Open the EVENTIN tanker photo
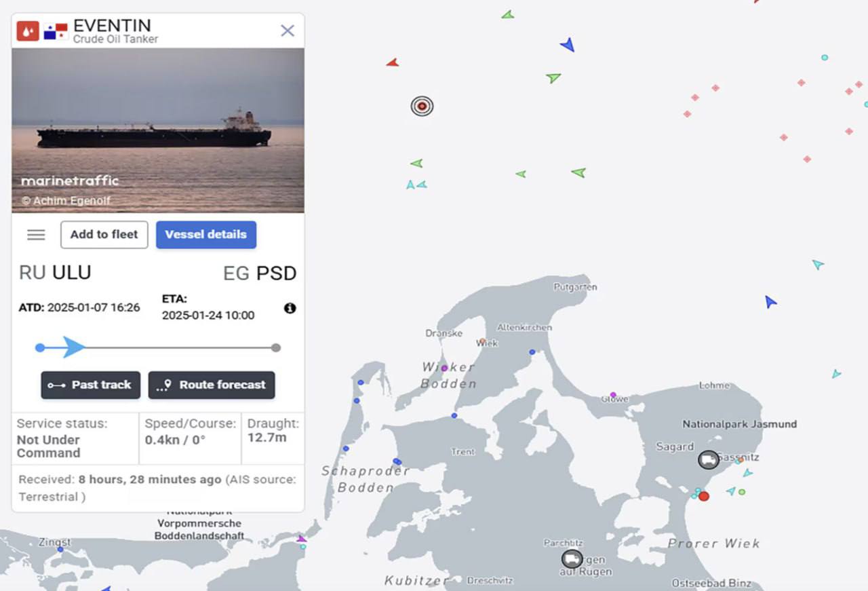This screenshot has width=868, height=591. (x=158, y=130)
